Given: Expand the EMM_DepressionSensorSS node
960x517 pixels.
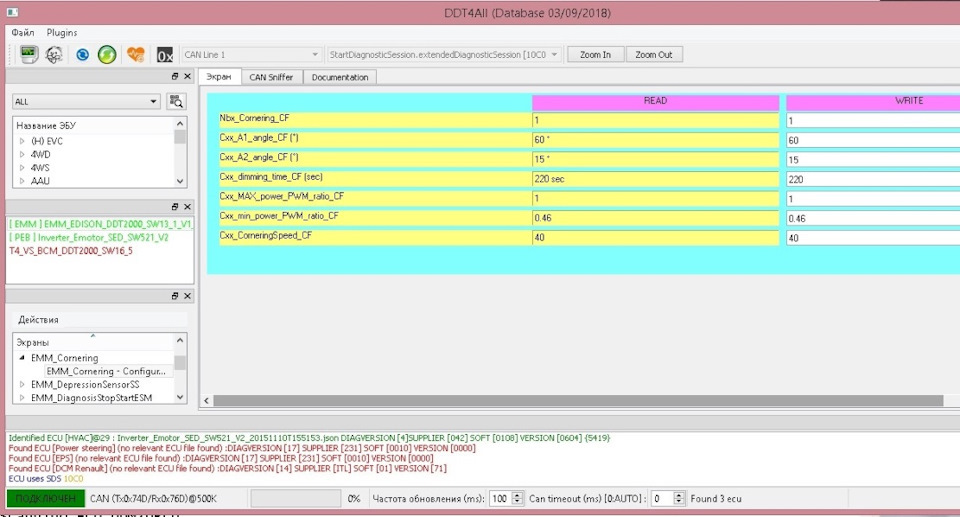Looking at the screenshot, I should [x=22, y=385].
